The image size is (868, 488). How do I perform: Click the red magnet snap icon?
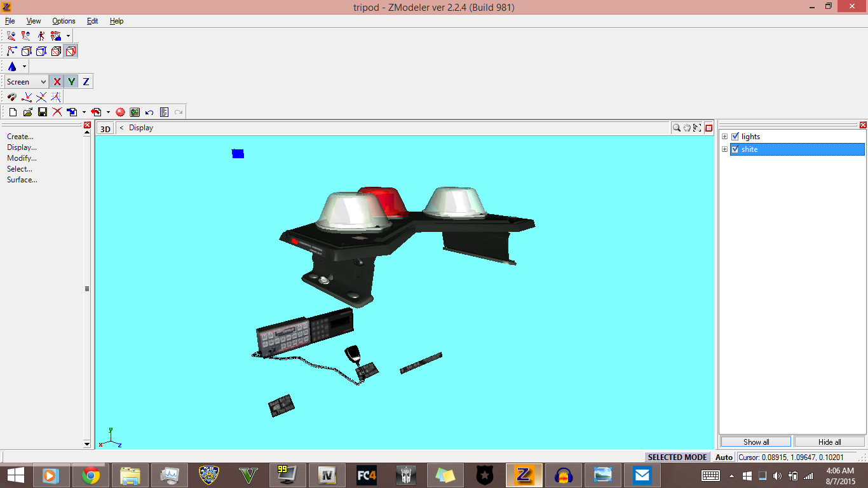tap(11, 97)
